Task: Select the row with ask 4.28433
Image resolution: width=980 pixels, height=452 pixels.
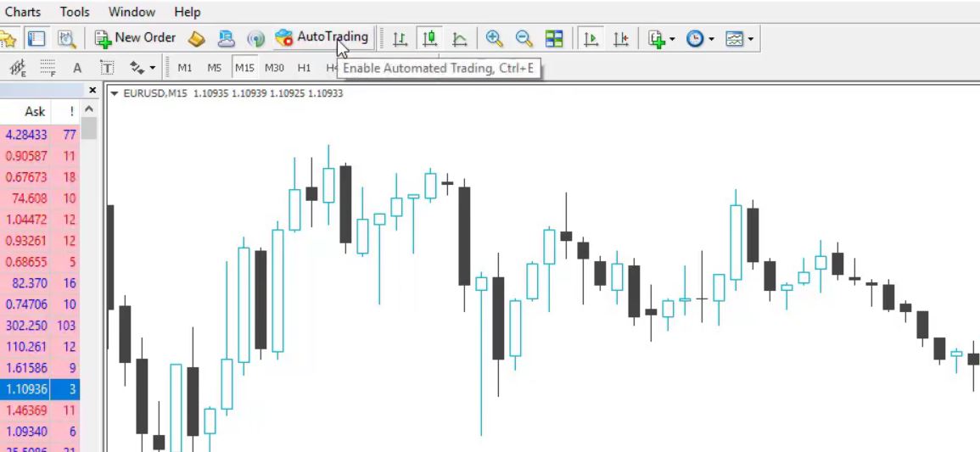Action: pyautogui.click(x=40, y=135)
